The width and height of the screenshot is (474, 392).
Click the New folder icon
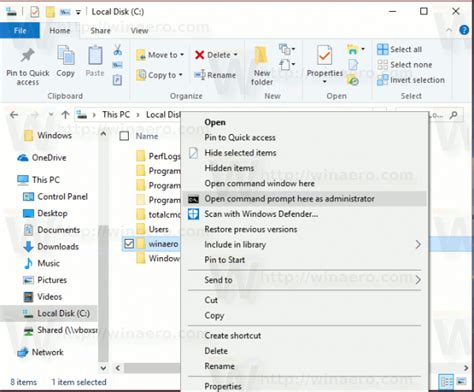click(x=261, y=55)
